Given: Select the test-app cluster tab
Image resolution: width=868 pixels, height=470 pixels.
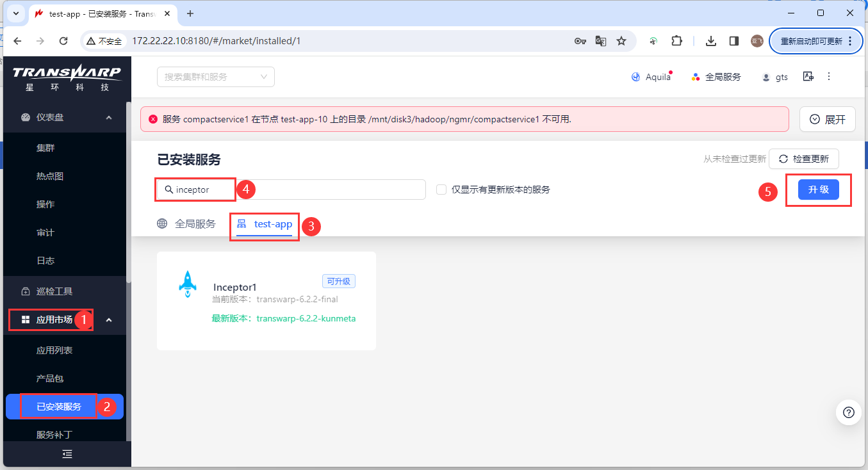Looking at the screenshot, I should (x=265, y=224).
